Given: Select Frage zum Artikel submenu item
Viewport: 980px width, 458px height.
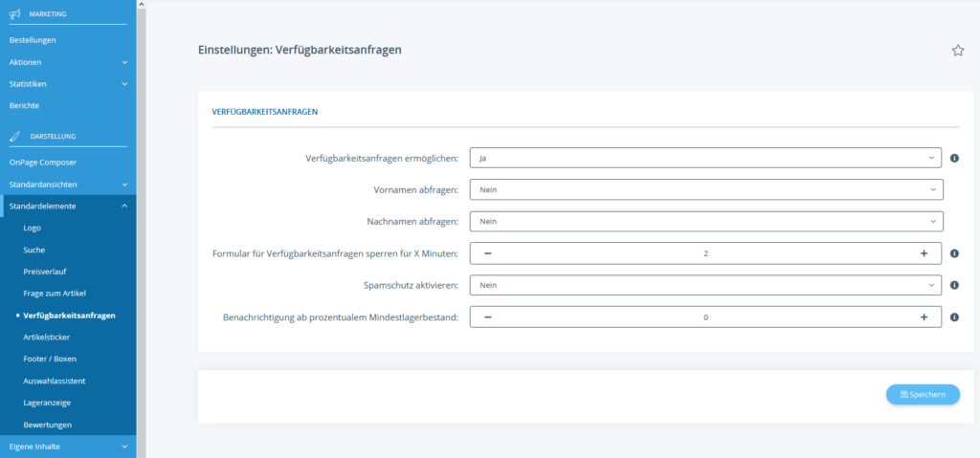Looking at the screenshot, I should (55, 293).
